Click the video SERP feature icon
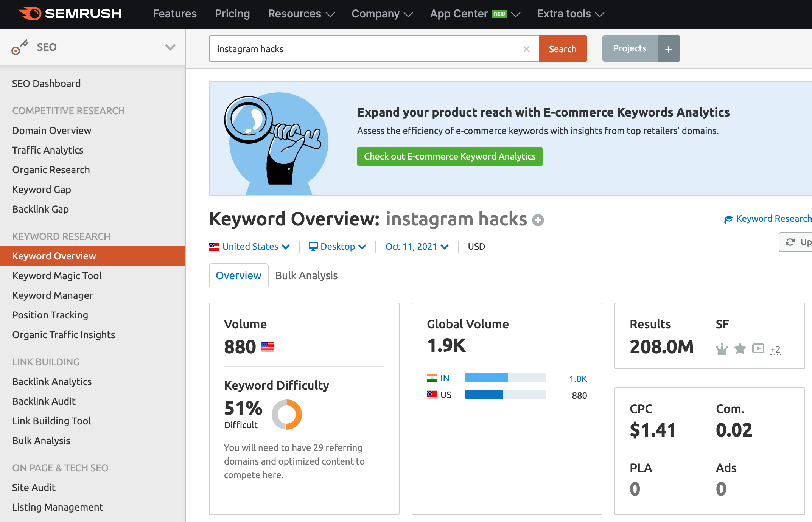The image size is (812, 522). 758,348
